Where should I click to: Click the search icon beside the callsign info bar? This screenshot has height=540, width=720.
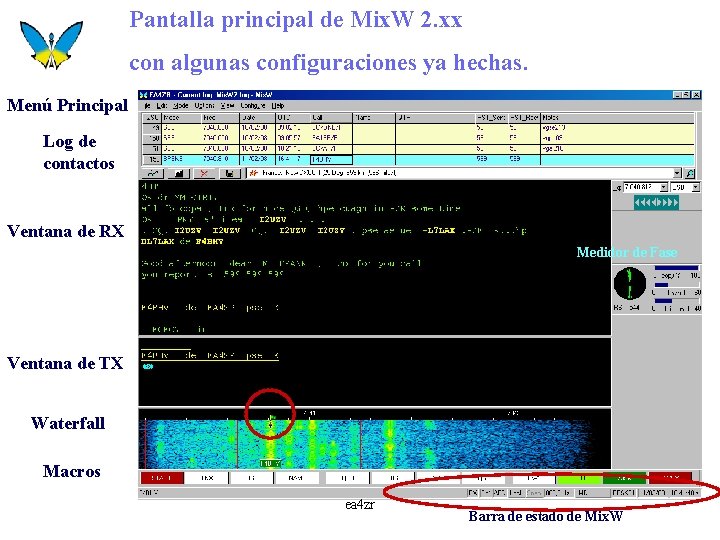tap(690, 173)
